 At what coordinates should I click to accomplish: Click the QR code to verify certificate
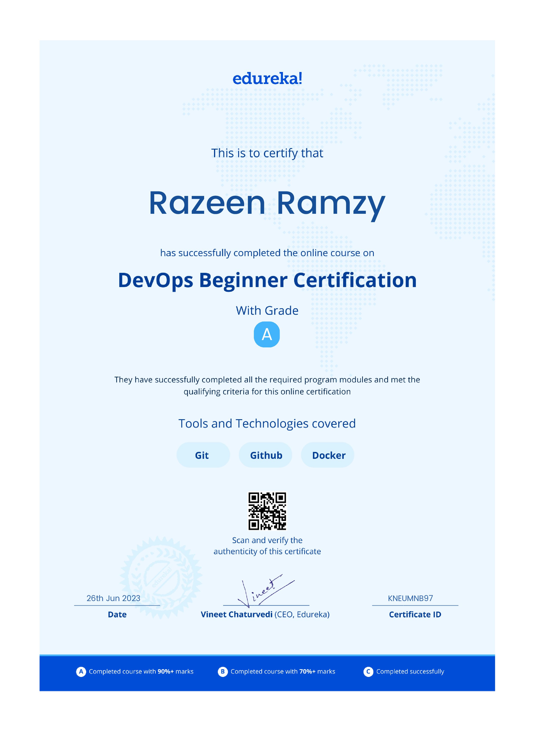pos(267,511)
